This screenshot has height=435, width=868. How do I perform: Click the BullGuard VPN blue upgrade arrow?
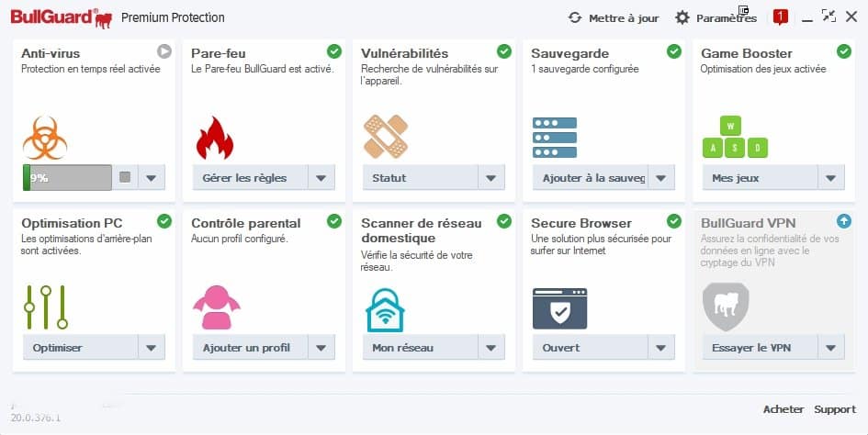pos(843,221)
